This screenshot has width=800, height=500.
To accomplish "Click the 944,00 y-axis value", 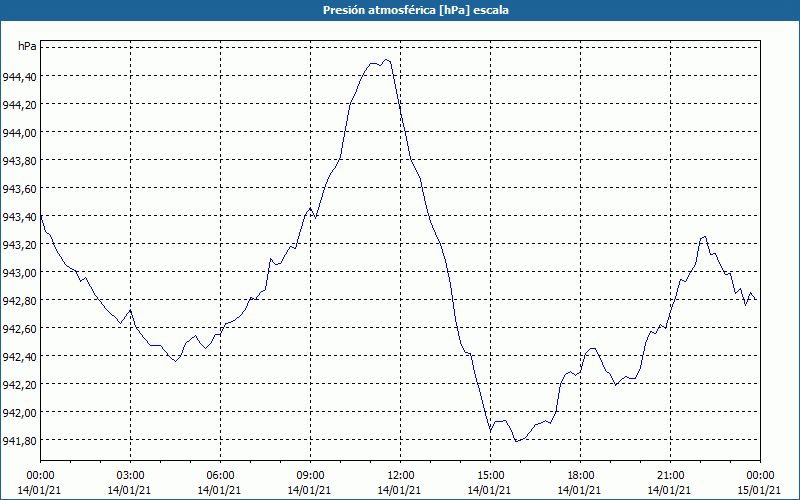I will click(20, 132).
